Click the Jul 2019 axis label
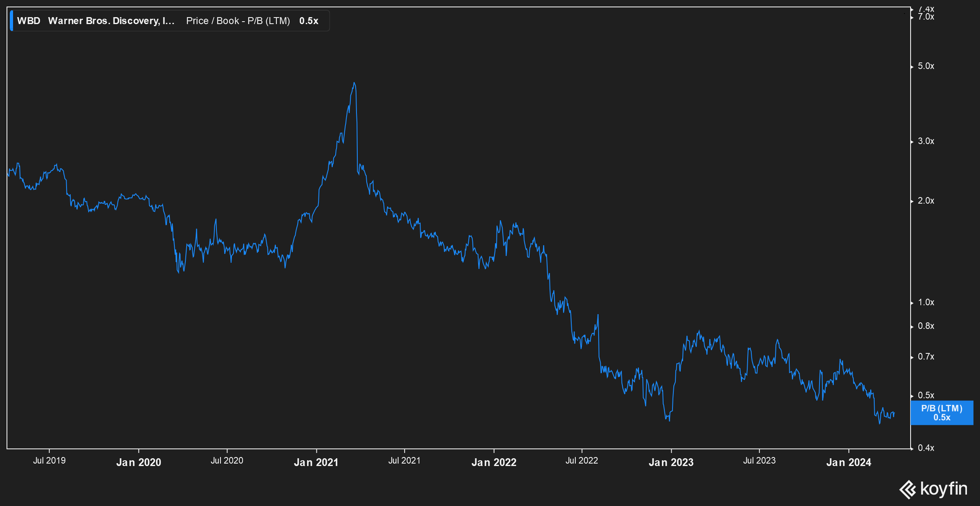980x506 pixels. [49, 460]
